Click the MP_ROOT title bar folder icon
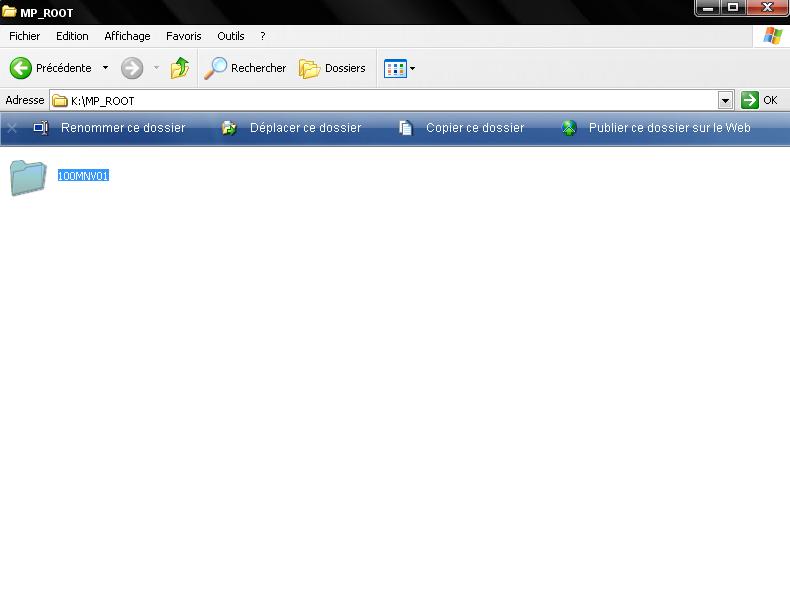 (x=9, y=11)
